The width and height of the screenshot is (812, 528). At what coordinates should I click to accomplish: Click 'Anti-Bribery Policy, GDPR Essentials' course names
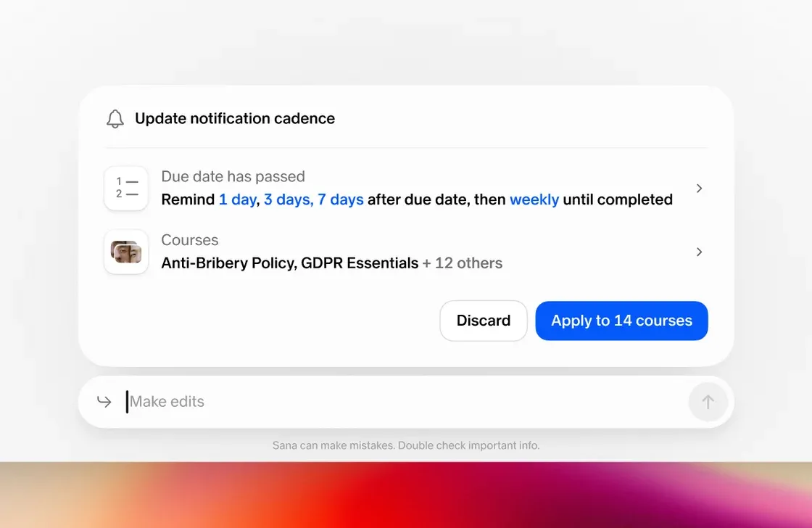click(x=289, y=263)
